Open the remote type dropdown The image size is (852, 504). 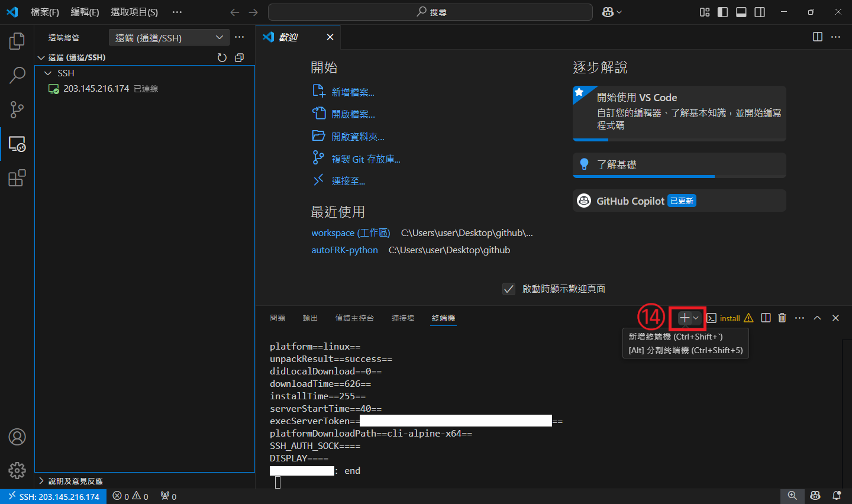coord(169,37)
